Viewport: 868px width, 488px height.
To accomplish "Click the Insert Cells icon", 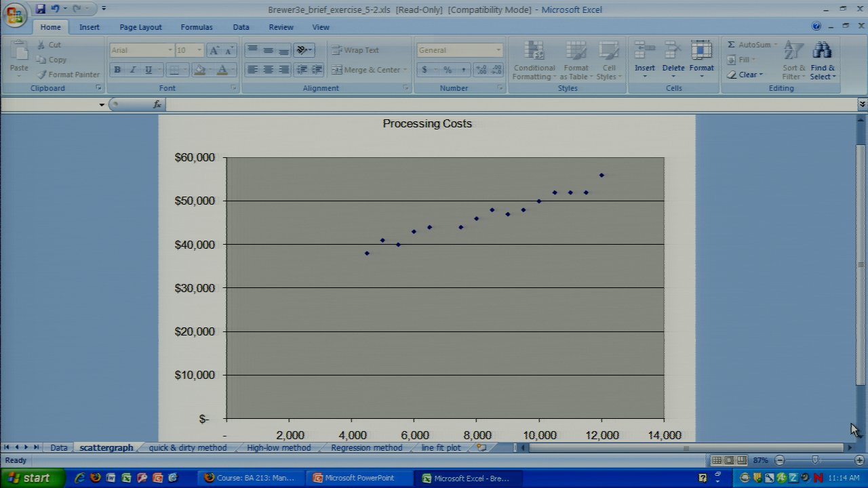I will (x=644, y=50).
